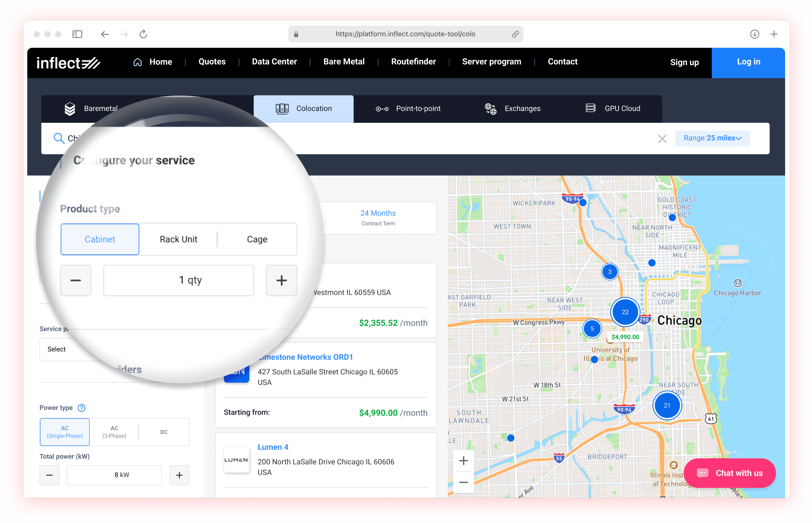Click the $4,990.00 map price label
Viewport: 812px width, 523px height.
click(625, 337)
